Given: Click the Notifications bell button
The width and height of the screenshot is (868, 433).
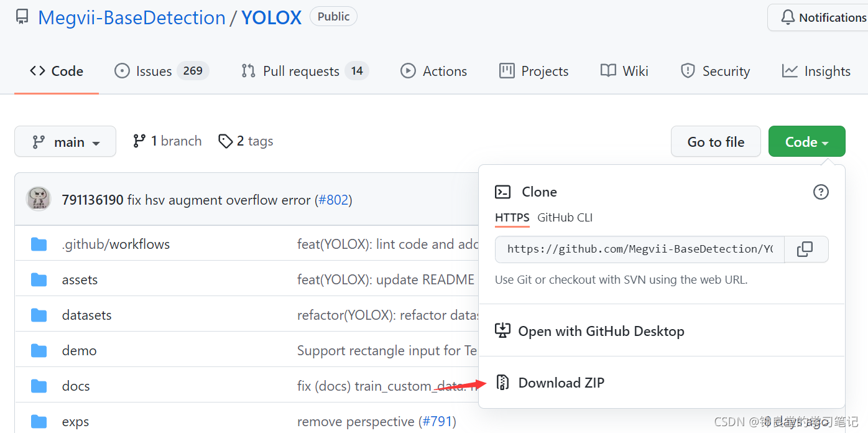Looking at the screenshot, I should [818, 17].
